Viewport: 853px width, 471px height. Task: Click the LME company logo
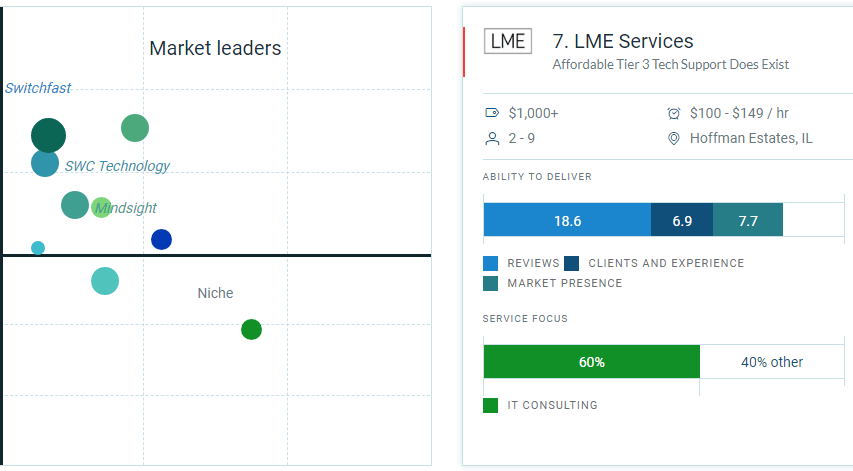coord(508,41)
